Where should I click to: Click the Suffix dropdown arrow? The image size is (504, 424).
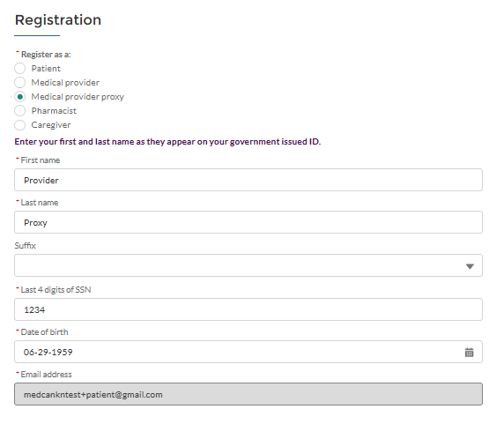click(x=470, y=266)
